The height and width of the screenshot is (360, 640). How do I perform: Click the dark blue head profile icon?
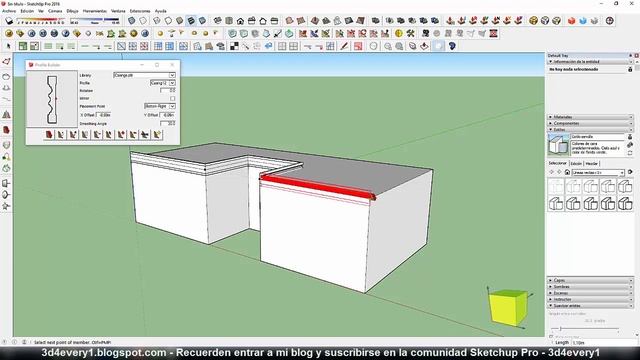tap(452, 46)
